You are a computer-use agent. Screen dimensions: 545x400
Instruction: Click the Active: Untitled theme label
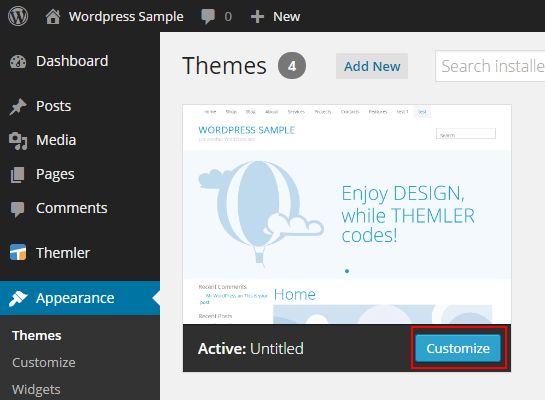[251, 349]
